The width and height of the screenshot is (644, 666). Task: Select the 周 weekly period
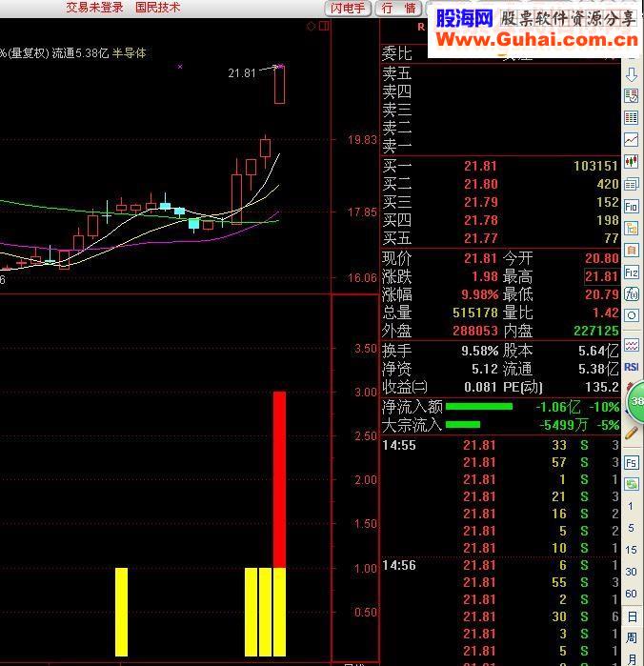click(632, 637)
